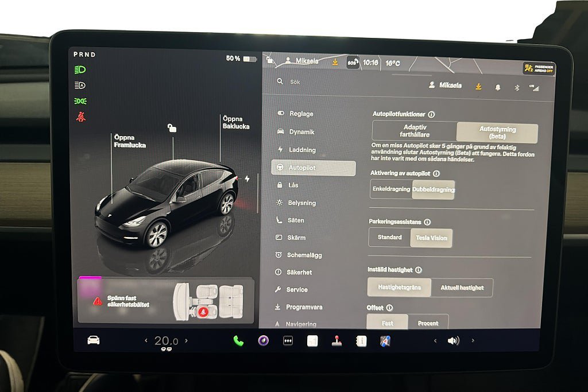The width and height of the screenshot is (588, 392).
Task: Tap Öppna Baklucka to open trunk
Action: (236, 123)
